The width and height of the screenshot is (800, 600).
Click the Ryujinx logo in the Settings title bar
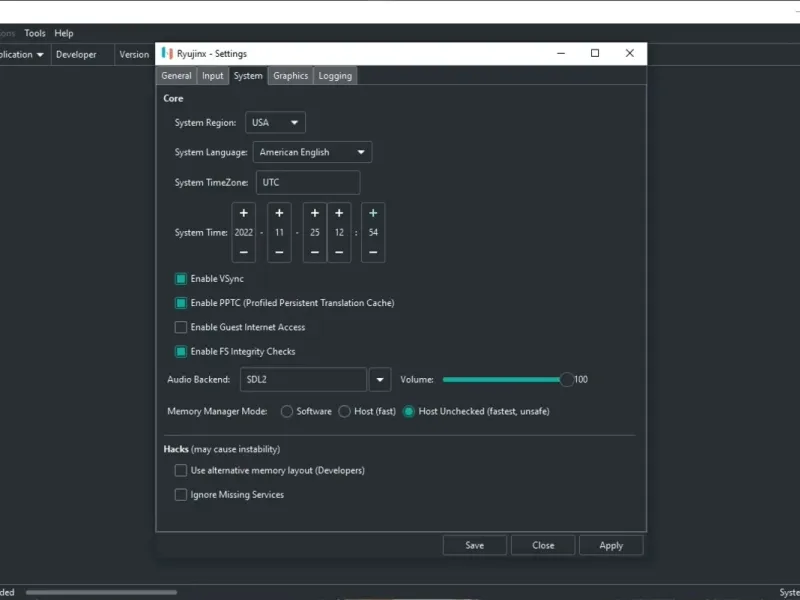point(167,53)
